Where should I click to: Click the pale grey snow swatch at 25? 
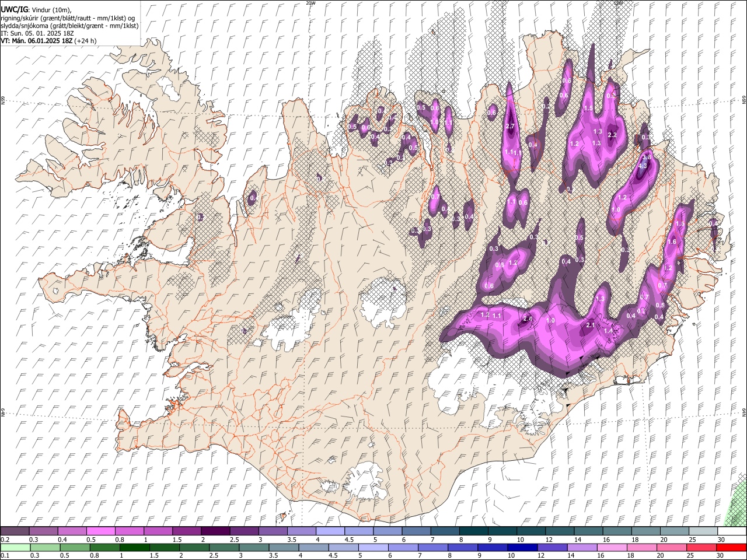point(703,531)
